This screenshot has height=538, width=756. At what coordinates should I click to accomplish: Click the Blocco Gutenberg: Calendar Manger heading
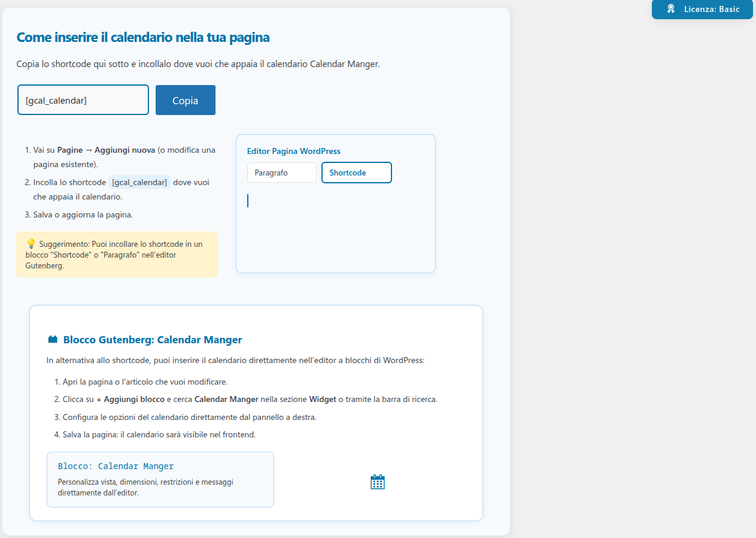pos(152,340)
